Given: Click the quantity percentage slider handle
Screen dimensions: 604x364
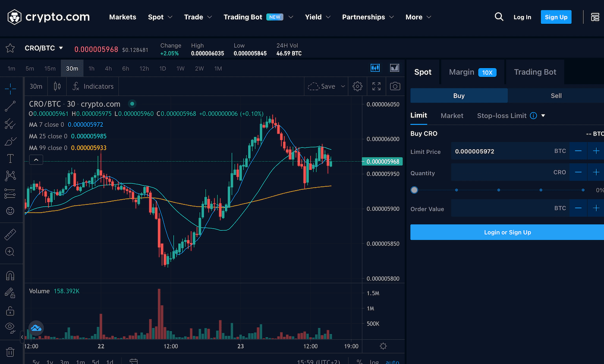Looking at the screenshot, I should coord(414,190).
